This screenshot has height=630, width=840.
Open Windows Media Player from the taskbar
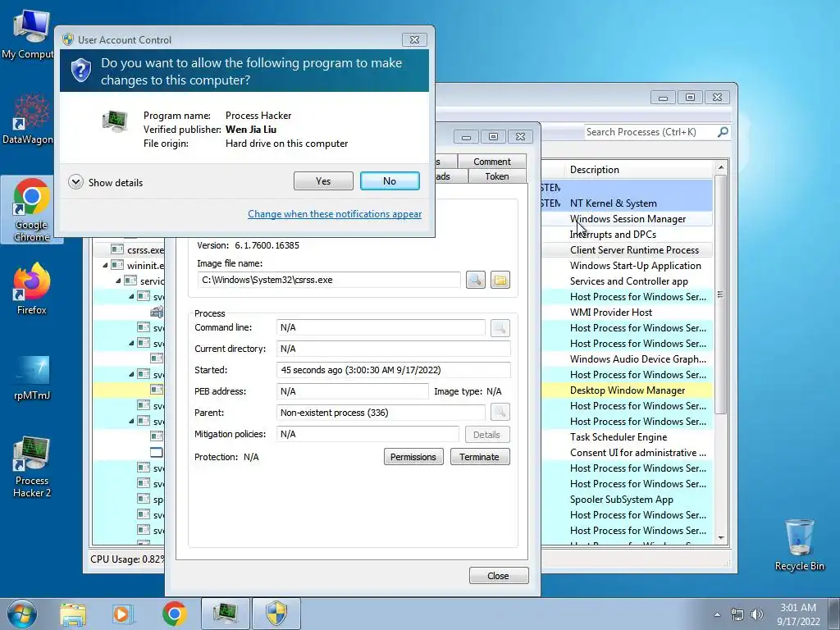tap(121, 614)
